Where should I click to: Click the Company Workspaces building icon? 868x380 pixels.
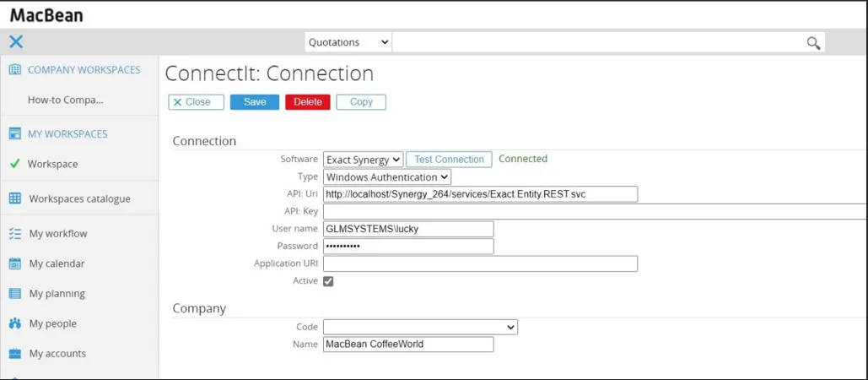(14, 70)
